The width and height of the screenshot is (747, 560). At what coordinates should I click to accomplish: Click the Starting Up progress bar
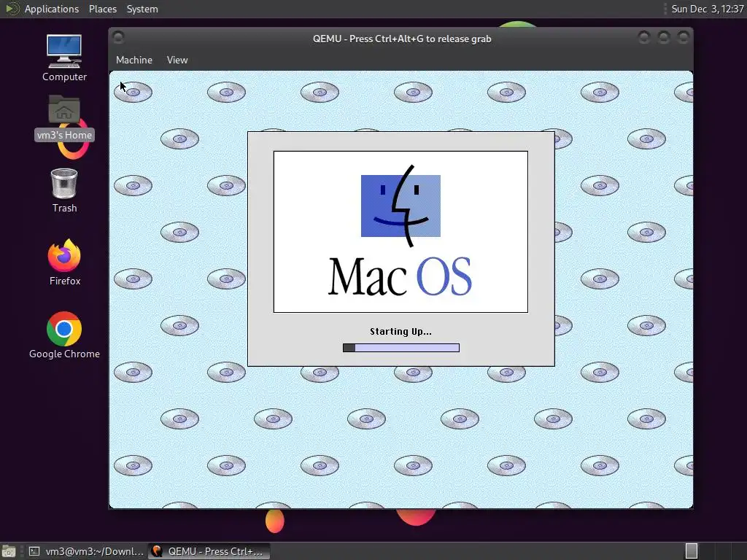tap(401, 348)
